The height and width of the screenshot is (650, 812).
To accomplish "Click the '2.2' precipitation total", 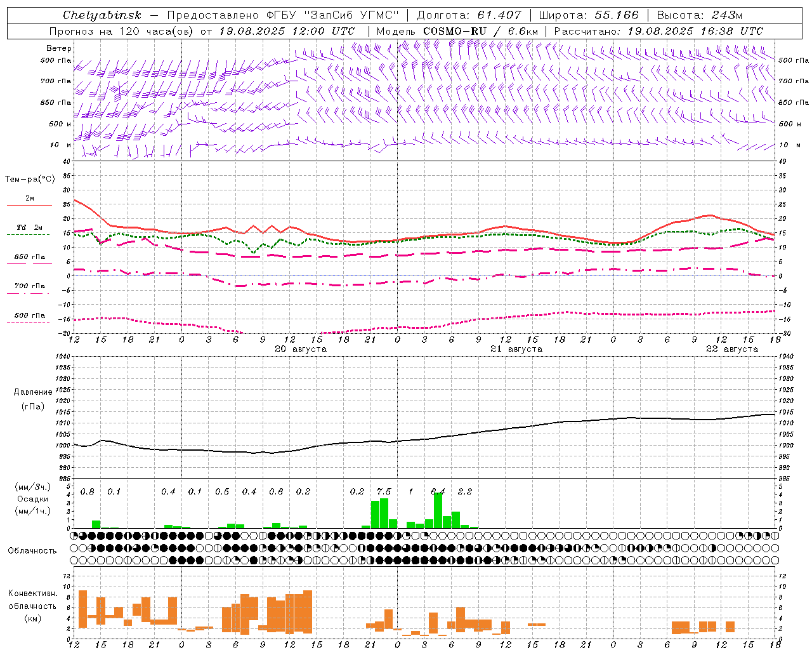I will (x=465, y=491).
